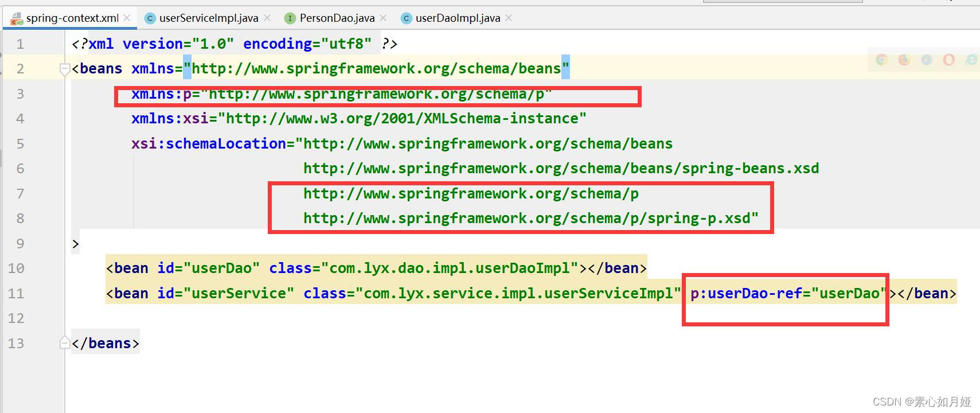Image resolution: width=980 pixels, height=413 pixels.
Task: Click encoding="utf8" on line 1
Action: pyautogui.click(x=307, y=44)
